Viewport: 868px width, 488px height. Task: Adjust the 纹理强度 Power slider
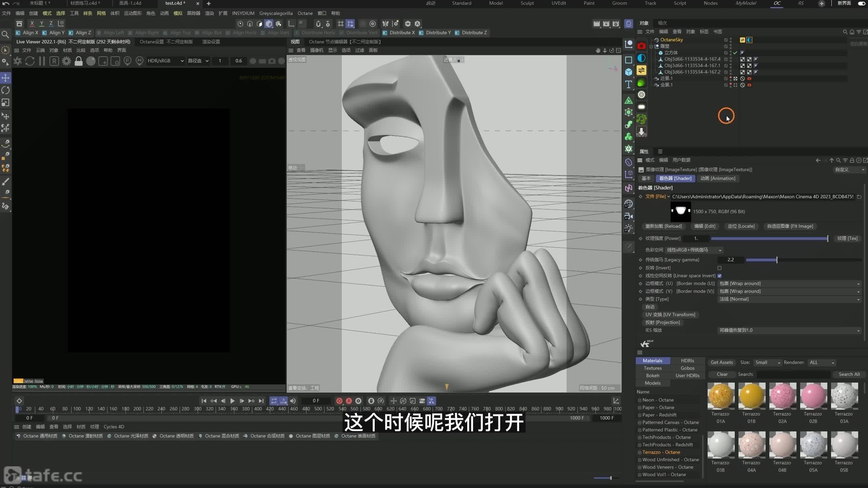pos(769,239)
